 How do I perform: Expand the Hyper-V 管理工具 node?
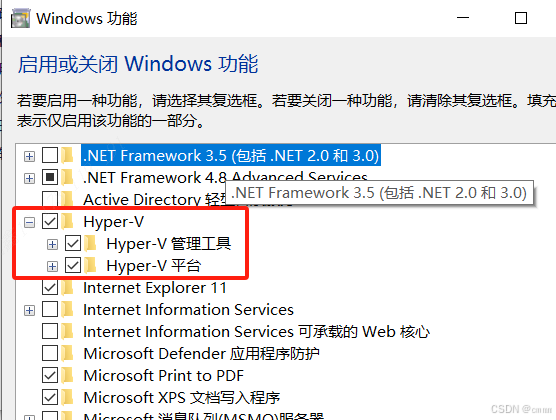pyautogui.click(x=52, y=244)
